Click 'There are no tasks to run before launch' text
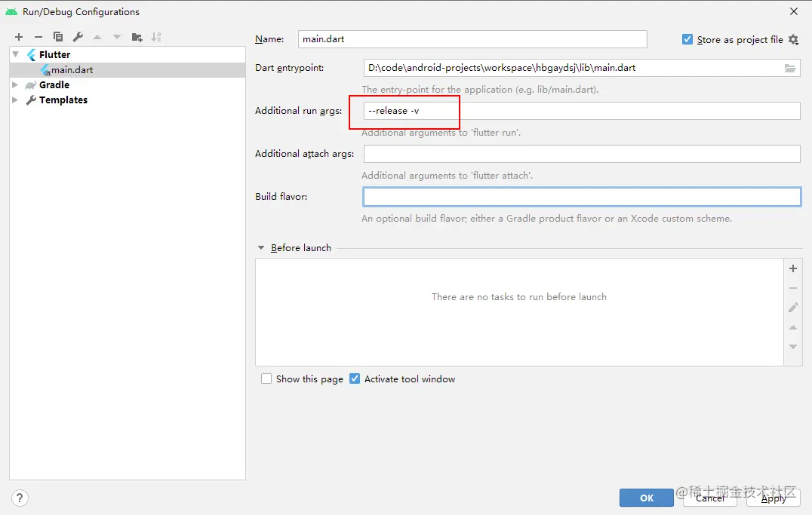This screenshot has height=515, width=812. 519,297
